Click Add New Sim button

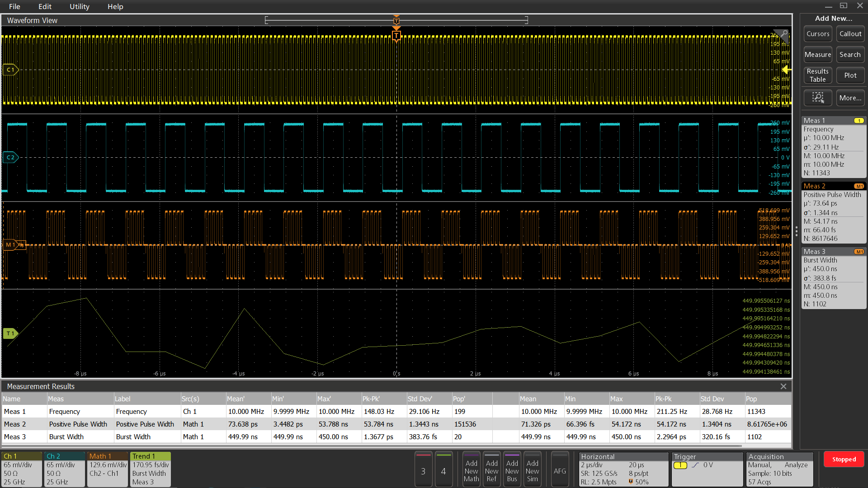[532, 469]
